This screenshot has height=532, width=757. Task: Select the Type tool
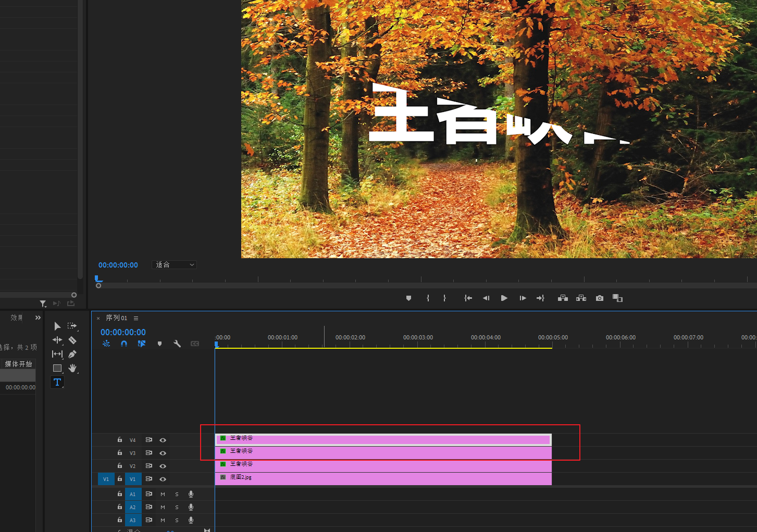pyautogui.click(x=57, y=382)
